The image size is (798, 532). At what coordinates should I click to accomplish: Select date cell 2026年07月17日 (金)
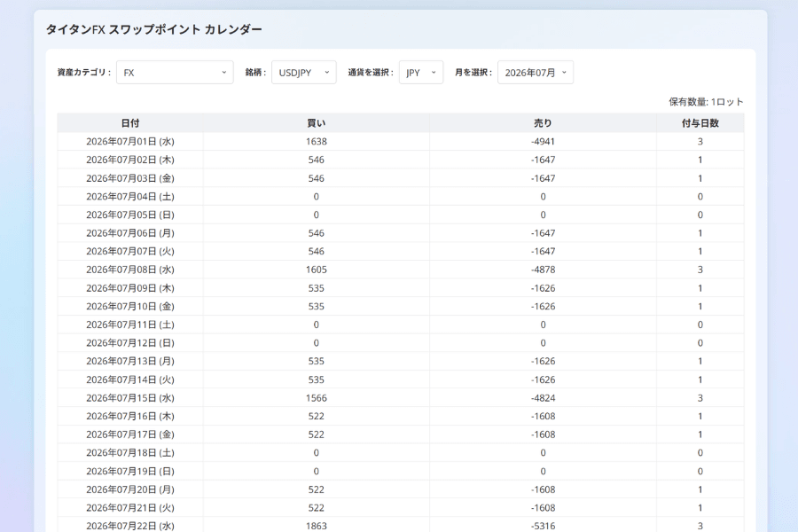130,434
